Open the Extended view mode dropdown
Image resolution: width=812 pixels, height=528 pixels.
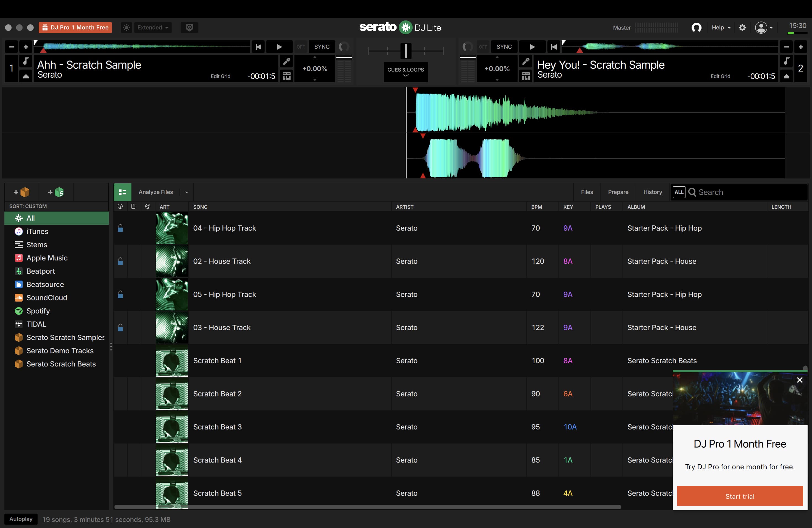click(x=152, y=28)
